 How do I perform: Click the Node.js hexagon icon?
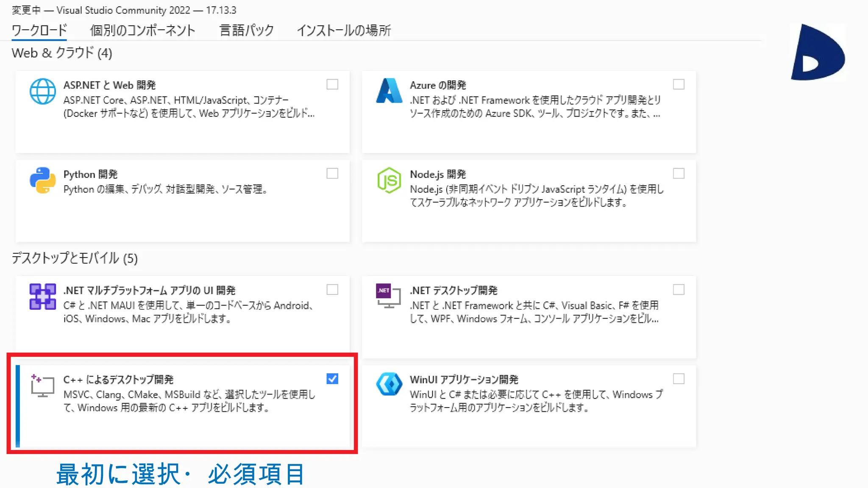[389, 180]
